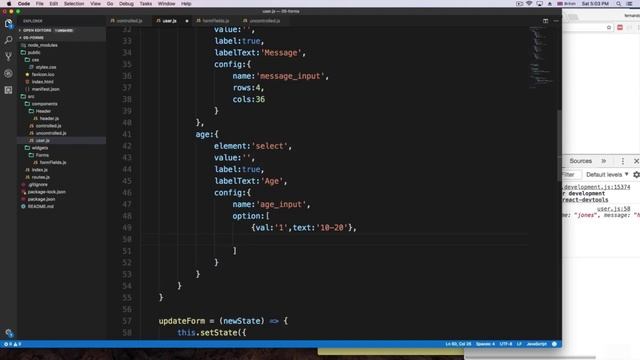Click the development.js:15374 console link

click(597, 187)
